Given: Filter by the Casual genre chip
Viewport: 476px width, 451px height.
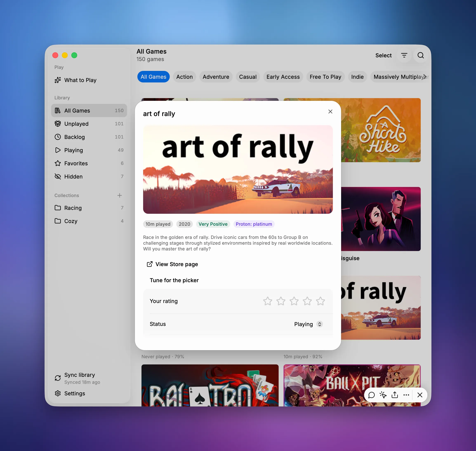Looking at the screenshot, I should [248, 77].
